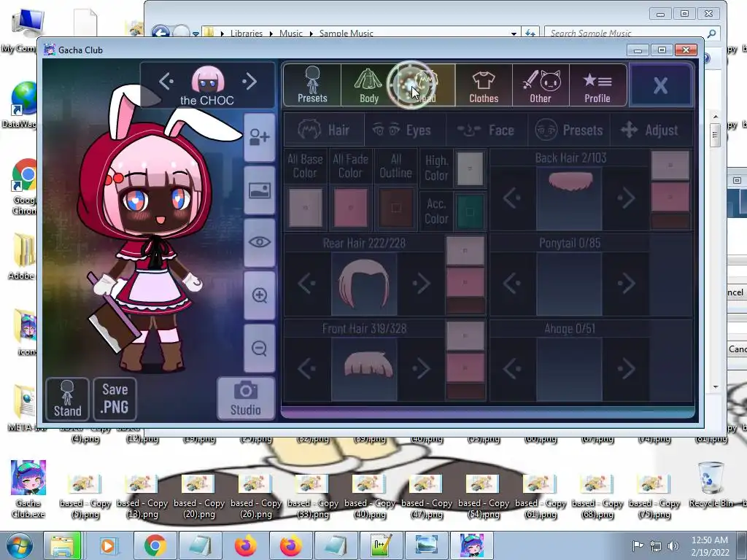Select previous Ahoge style
Image resolution: width=747 pixels, height=560 pixels.
[512, 369]
